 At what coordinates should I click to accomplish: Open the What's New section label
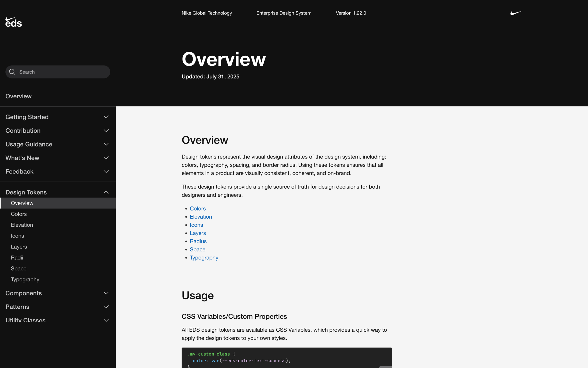pyautogui.click(x=22, y=158)
